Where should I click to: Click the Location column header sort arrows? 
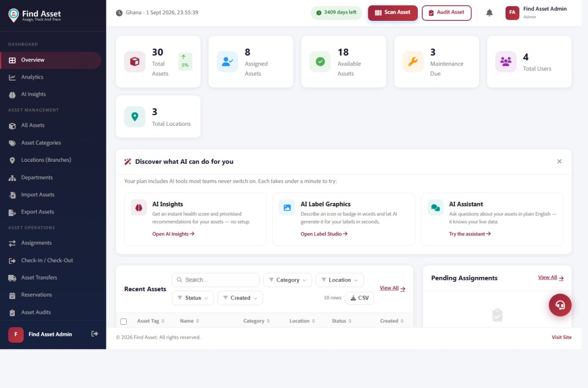tap(313, 321)
